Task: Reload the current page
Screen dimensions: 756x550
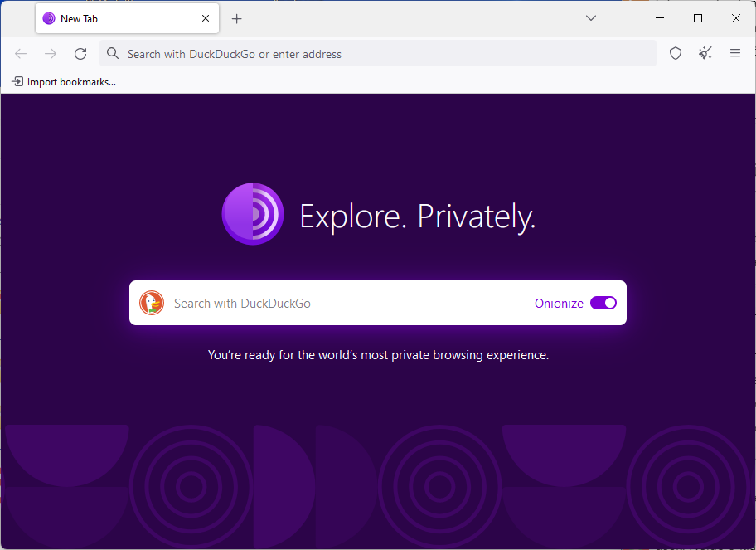Action: [80, 54]
